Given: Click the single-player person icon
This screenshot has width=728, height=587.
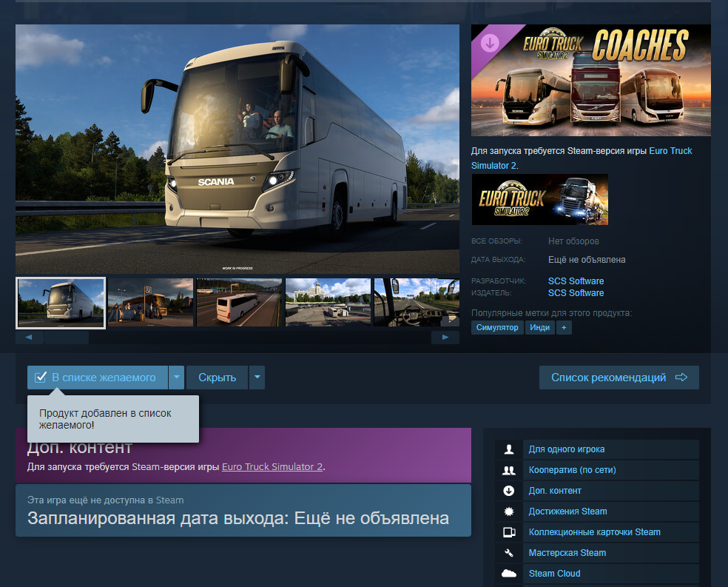Looking at the screenshot, I should (x=509, y=449).
